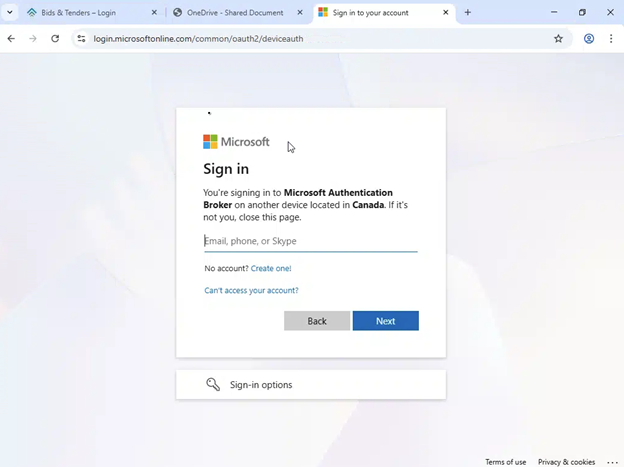Restore down the browser window
The height and width of the screenshot is (467, 624).
click(x=582, y=12)
